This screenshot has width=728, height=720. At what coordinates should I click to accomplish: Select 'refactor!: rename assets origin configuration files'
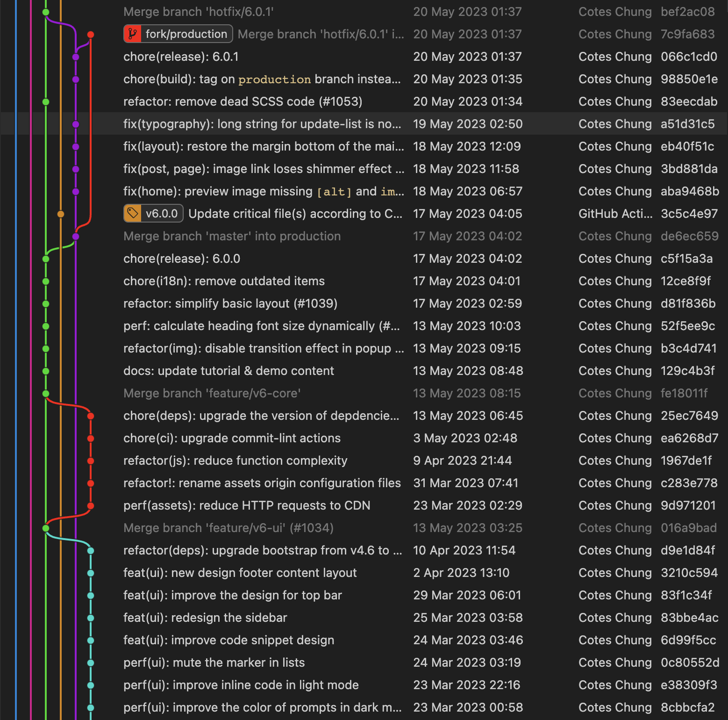click(x=364, y=483)
